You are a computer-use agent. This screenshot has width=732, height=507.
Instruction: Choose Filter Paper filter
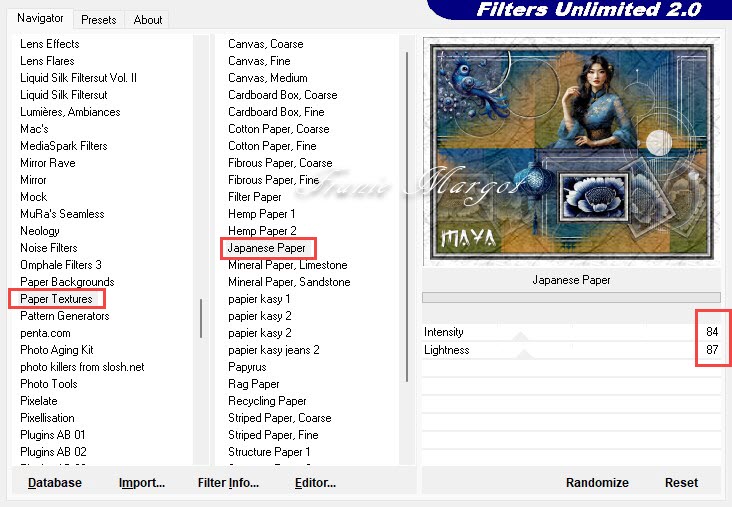[254, 197]
